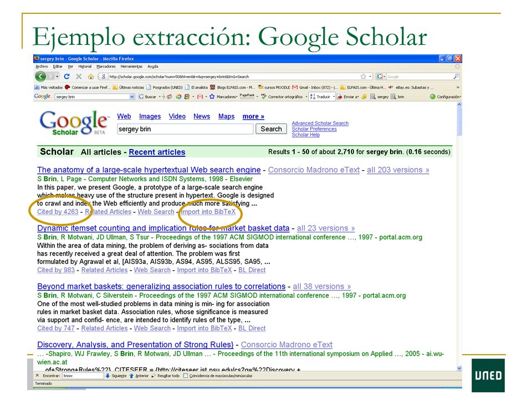This screenshot has height=399, width=532.
Task: Open Configuración in the Google Toolbar
Action: point(445,96)
